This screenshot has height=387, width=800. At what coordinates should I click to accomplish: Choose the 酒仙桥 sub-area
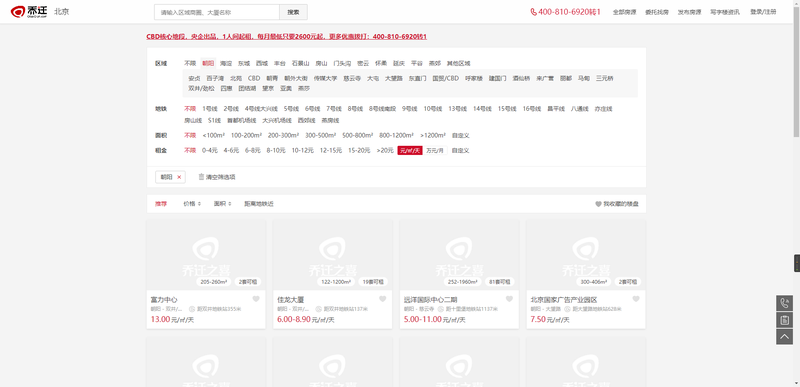coord(521,79)
